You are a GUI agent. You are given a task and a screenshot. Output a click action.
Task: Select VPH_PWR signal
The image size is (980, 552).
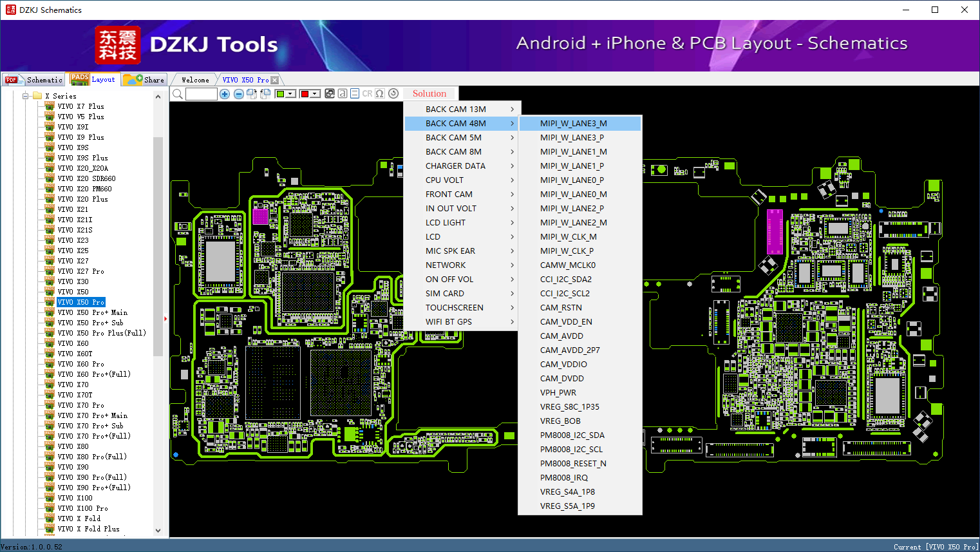(580, 393)
